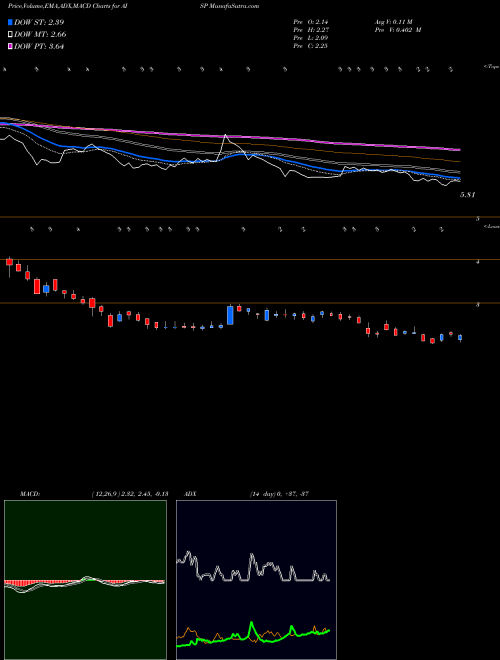Select the Pre H: 2.27 value

click(x=311, y=30)
